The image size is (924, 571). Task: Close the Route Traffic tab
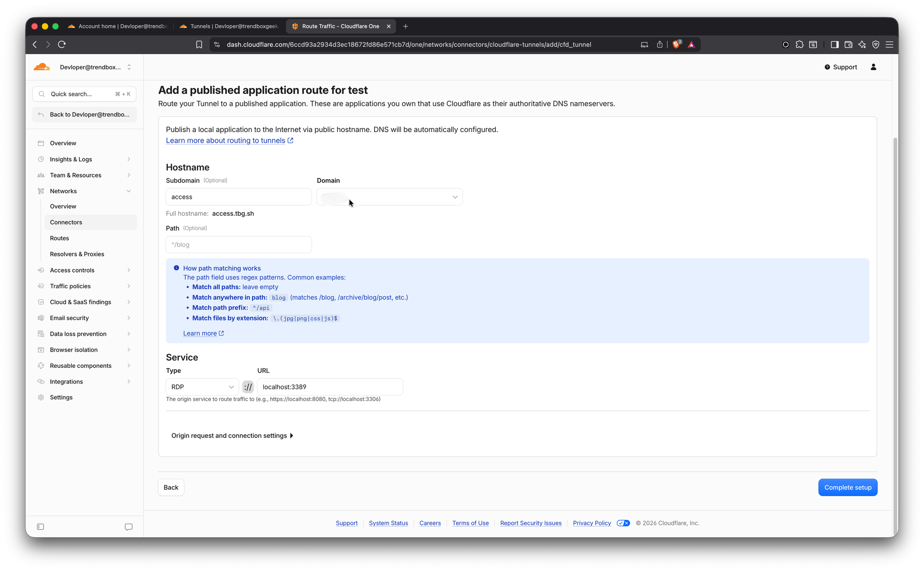click(x=389, y=26)
